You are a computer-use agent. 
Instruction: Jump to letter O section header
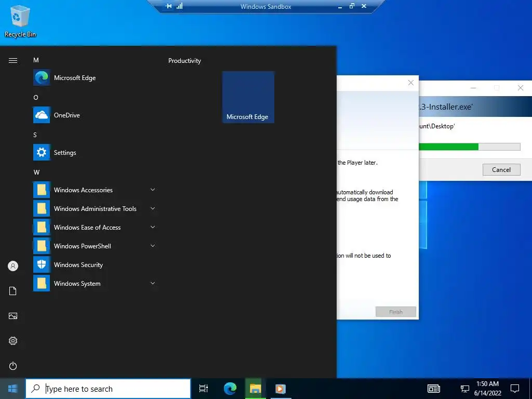[36, 98]
